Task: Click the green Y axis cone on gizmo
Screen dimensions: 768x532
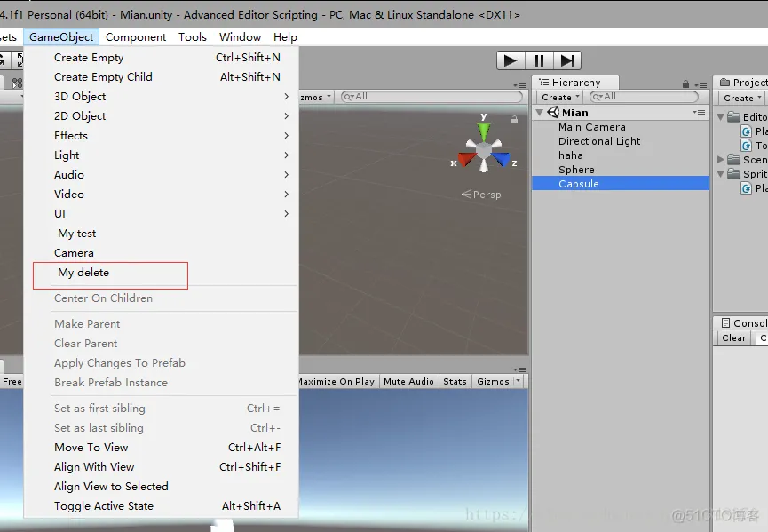Action: point(483,131)
